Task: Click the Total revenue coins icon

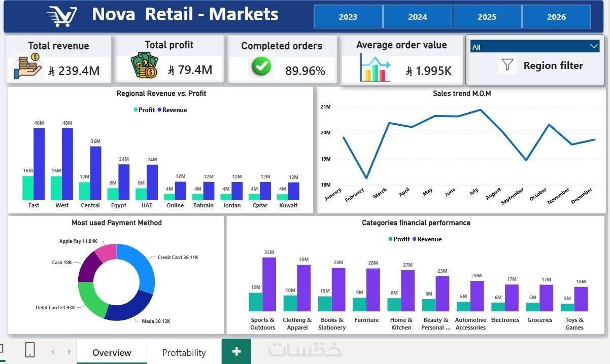Action: (x=28, y=66)
